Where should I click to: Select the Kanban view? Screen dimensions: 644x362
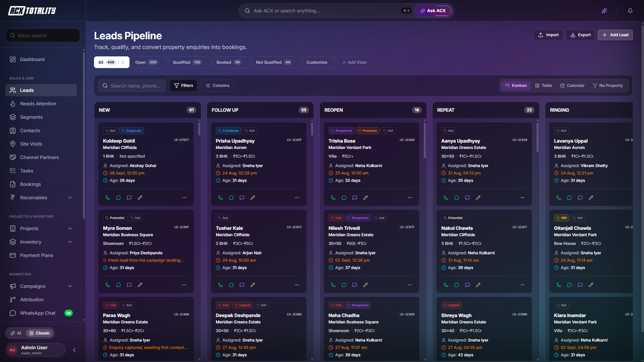[516, 86]
